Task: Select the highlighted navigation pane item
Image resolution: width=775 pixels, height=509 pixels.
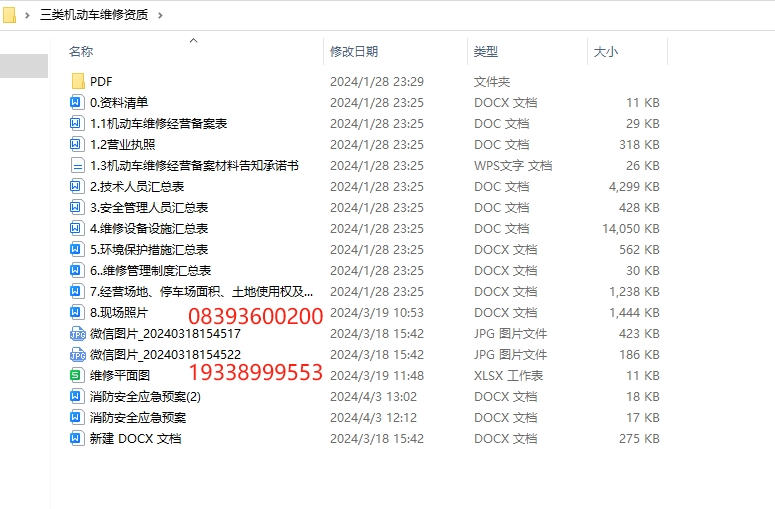Action: (x=24, y=66)
